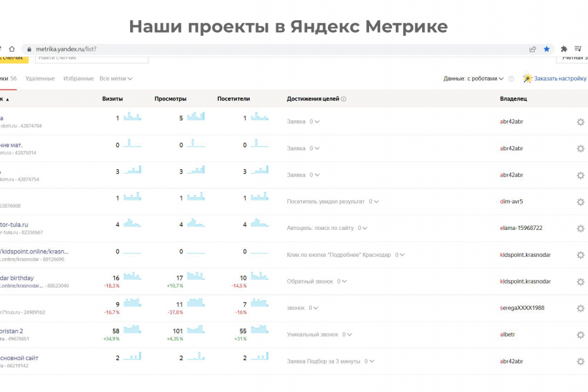The height and width of the screenshot is (392, 588).
Task: Click visits sparkline chart in albetr row
Action: [133, 329]
